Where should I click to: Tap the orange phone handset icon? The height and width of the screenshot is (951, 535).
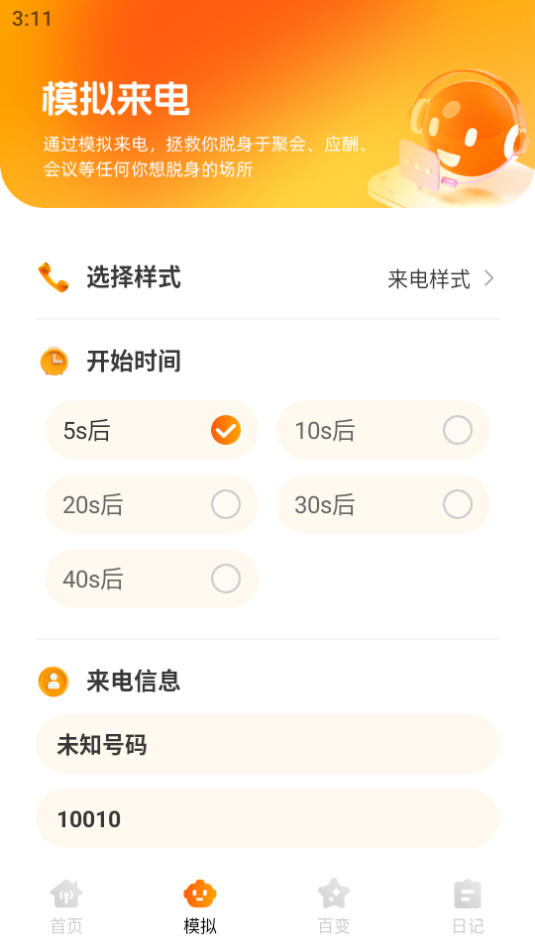point(53,278)
